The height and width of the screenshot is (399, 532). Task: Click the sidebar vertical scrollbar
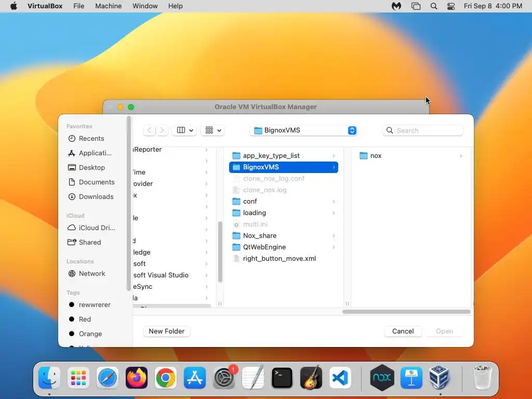pos(129,204)
